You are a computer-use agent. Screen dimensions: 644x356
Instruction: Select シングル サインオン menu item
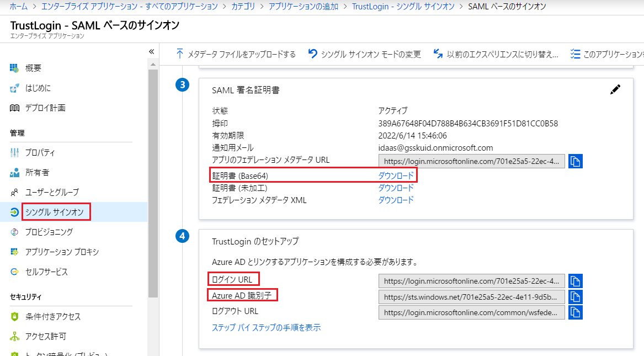pyautogui.click(x=54, y=212)
